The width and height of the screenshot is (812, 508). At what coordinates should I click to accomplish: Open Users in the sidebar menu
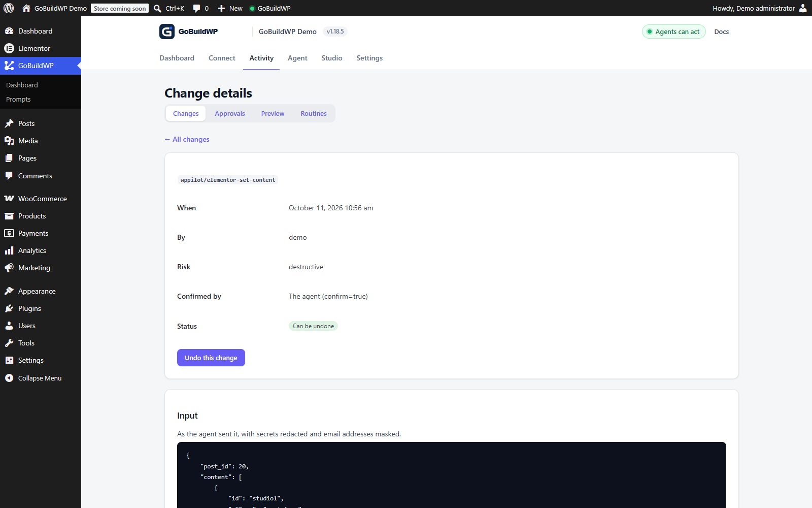point(41,326)
